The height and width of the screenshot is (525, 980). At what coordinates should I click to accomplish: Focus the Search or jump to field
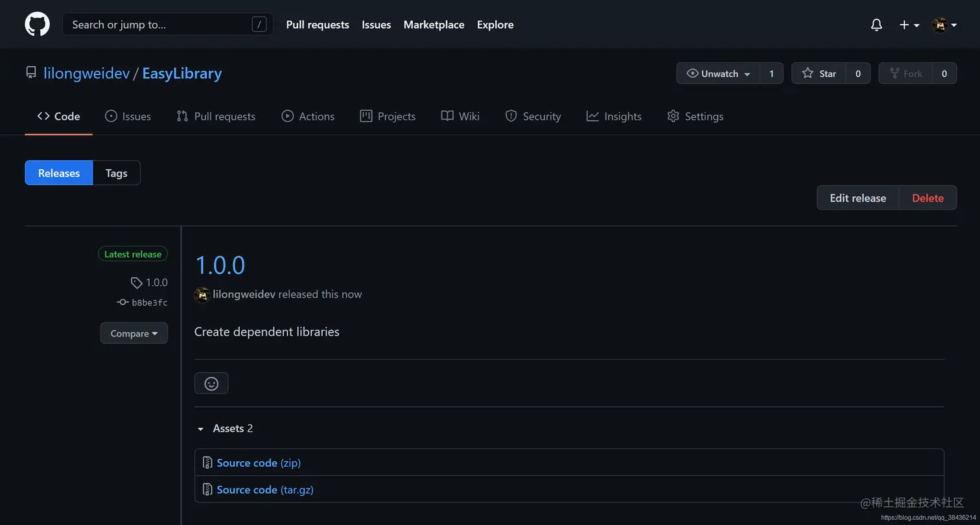(x=168, y=25)
